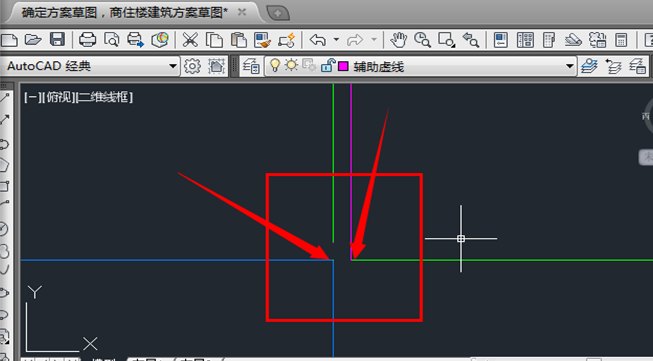Click the Redo right arrow icon
The height and width of the screenshot is (361, 653).
[355, 40]
